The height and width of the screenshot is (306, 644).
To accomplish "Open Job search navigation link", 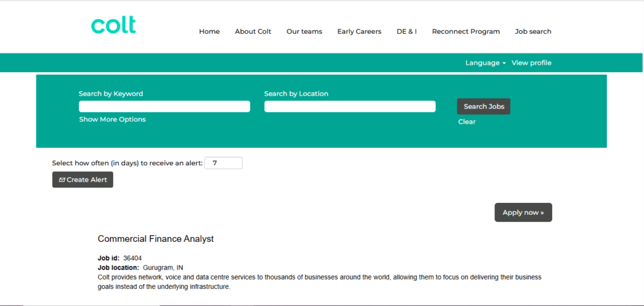I will (x=533, y=31).
